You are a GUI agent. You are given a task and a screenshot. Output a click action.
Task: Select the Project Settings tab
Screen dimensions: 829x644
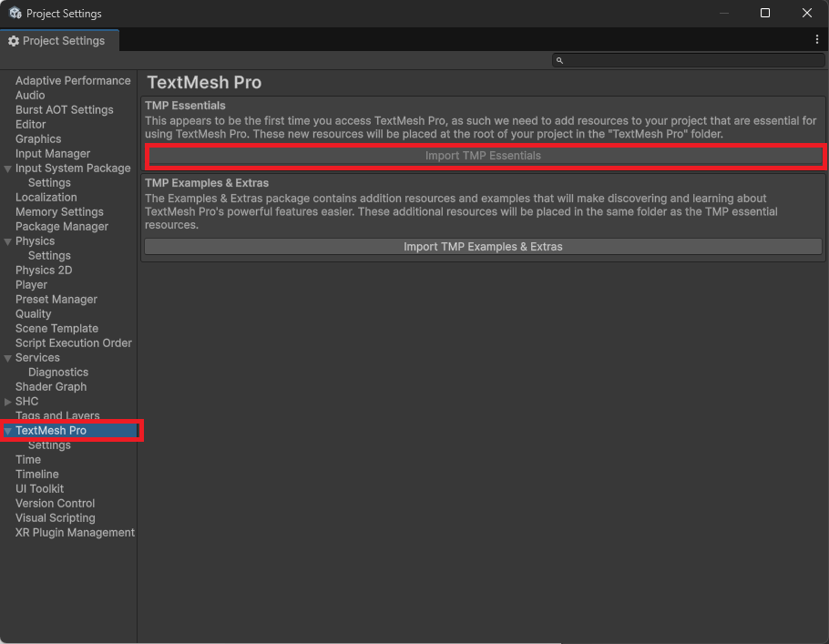coord(60,41)
